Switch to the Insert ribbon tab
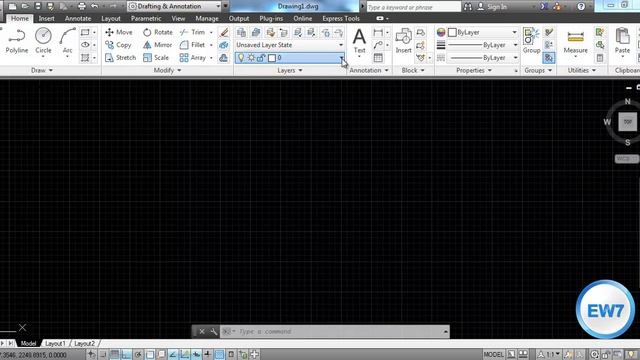This screenshot has height=360, width=640. [x=47, y=18]
